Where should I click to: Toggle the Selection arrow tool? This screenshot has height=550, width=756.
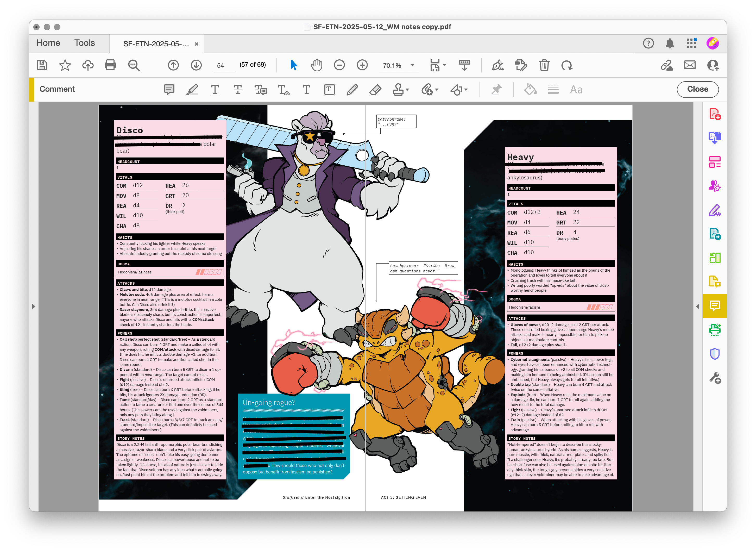coord(293,65)
